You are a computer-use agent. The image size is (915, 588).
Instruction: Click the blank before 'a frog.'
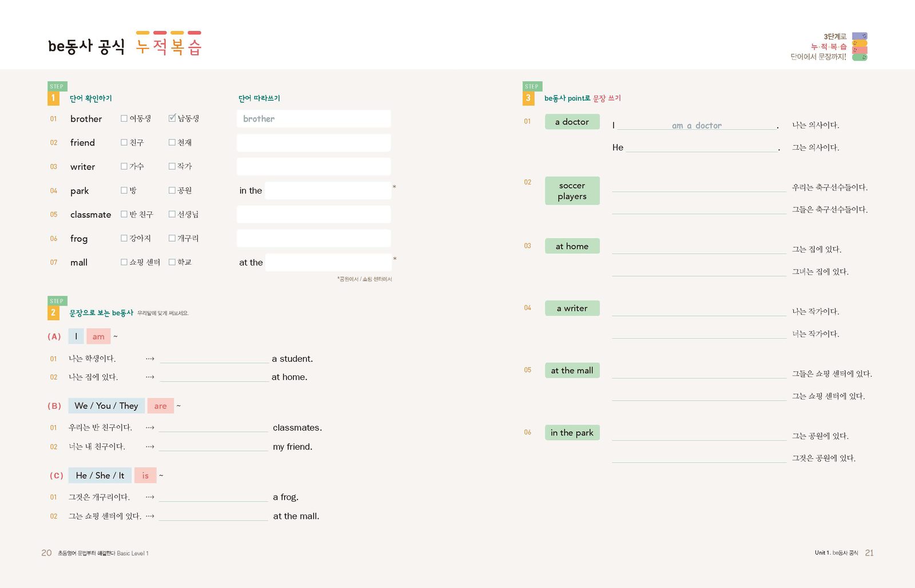click(213, 497)
